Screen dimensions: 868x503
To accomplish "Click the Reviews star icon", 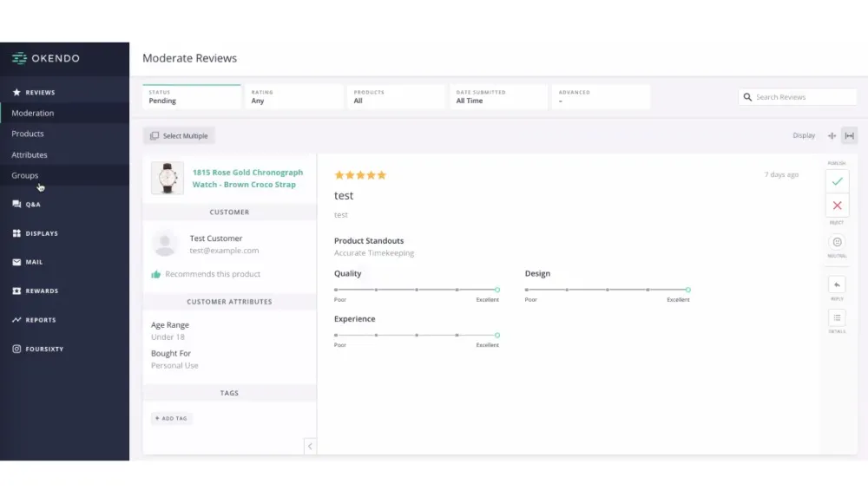I will (16, 92).
